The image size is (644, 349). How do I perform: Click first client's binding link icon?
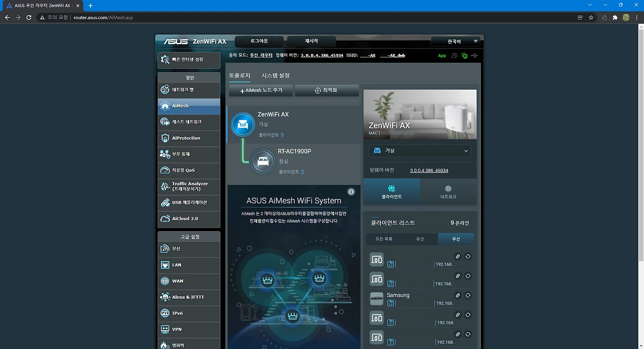(458, 256)
